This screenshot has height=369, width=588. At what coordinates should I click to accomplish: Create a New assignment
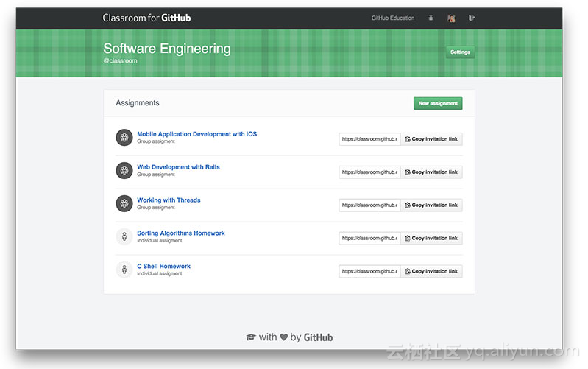point(438,103)
